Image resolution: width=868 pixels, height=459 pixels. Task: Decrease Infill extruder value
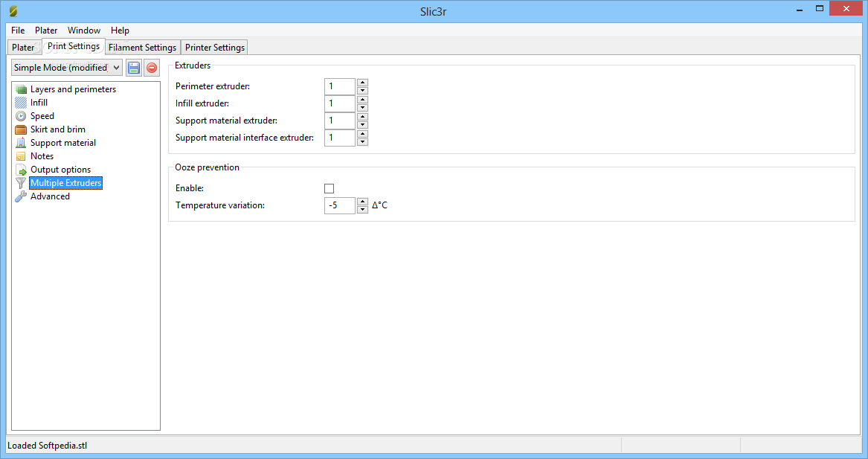362,107
